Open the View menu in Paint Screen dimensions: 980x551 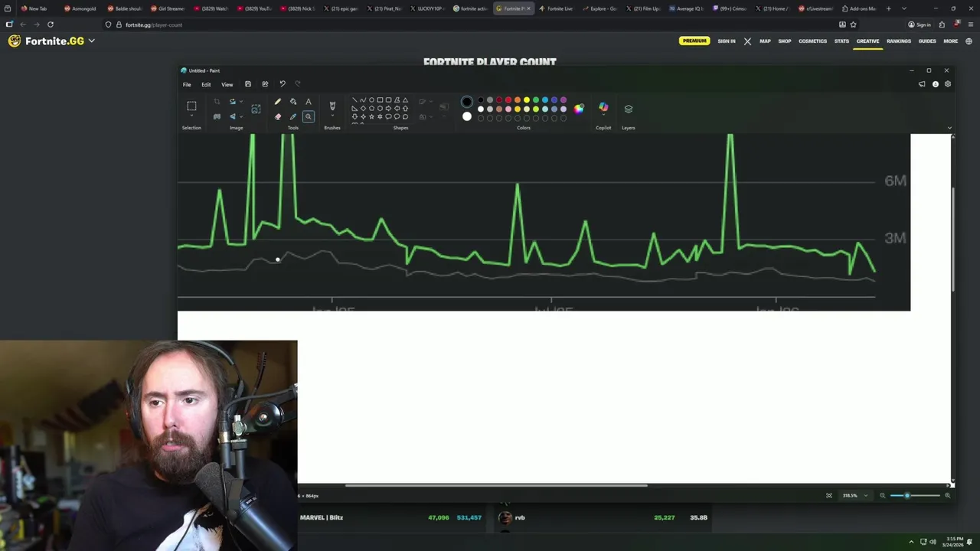(227, 84)
